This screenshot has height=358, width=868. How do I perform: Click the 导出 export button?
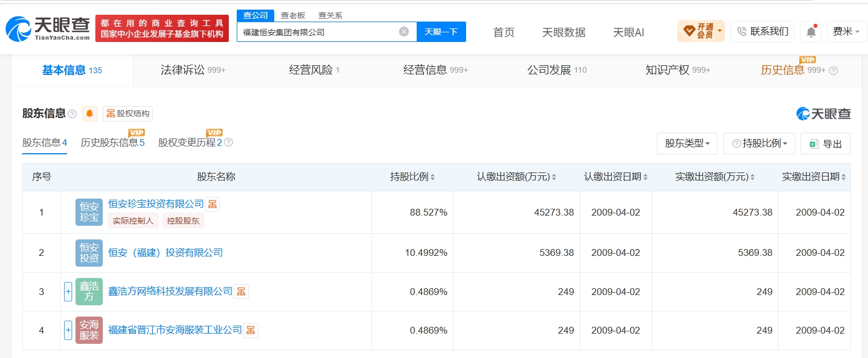click(x=825, y=144)
